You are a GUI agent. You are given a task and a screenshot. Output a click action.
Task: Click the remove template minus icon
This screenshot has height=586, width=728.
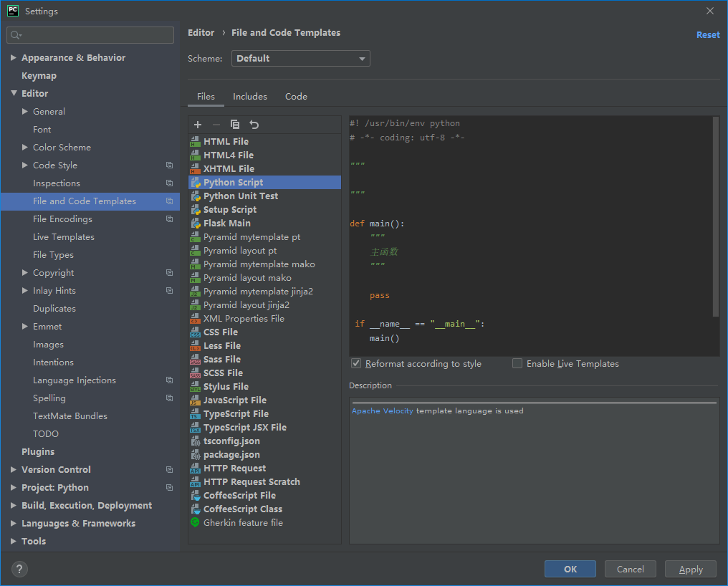coord(216,125)
